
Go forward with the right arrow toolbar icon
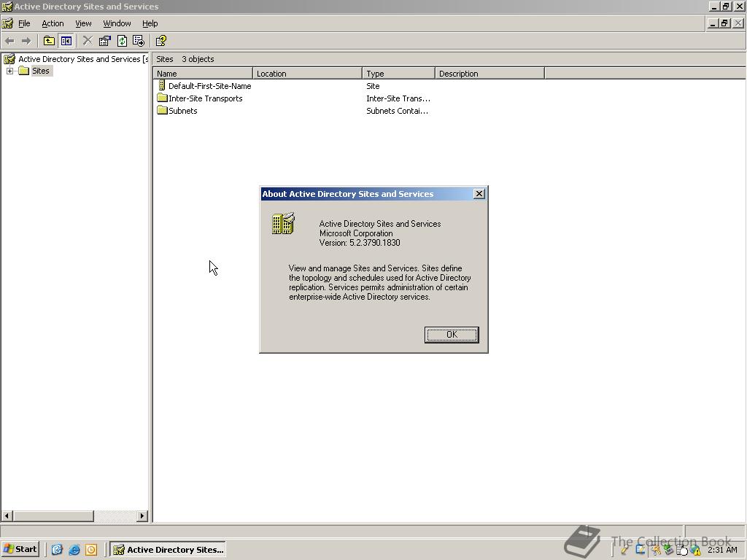(26, 41)
